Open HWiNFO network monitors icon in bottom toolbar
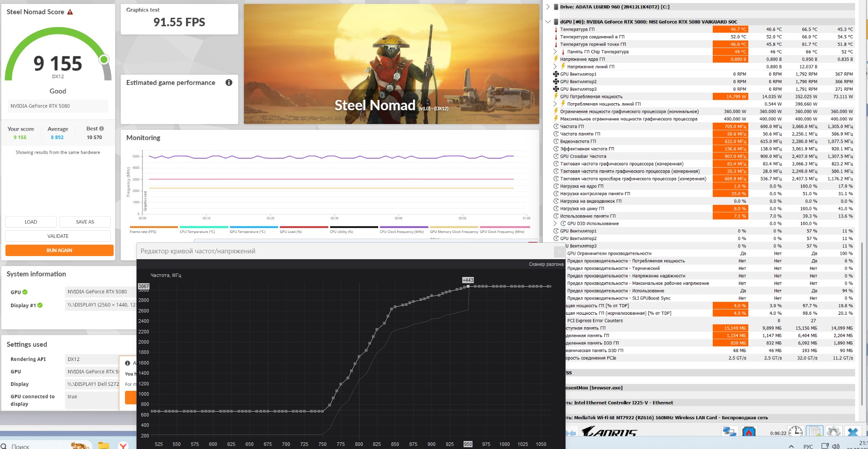Viewport: 868px width, 449px height. [730, 432]
